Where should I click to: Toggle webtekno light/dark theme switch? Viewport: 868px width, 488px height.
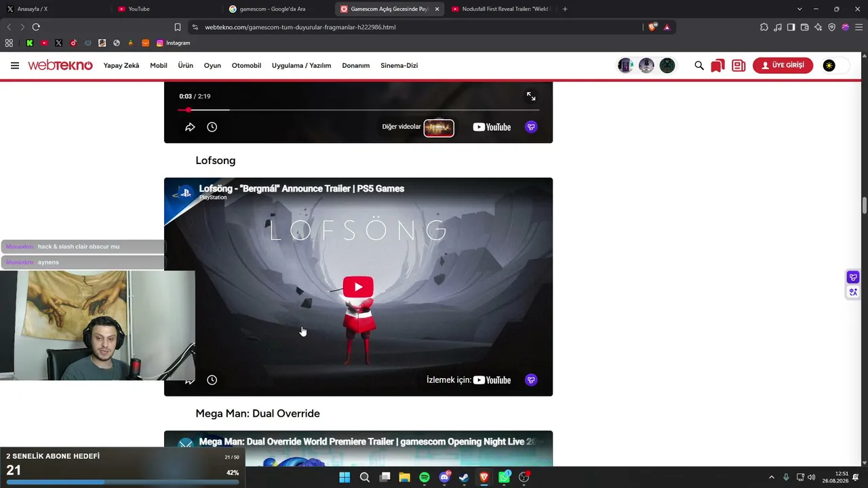tap(835, 66)
